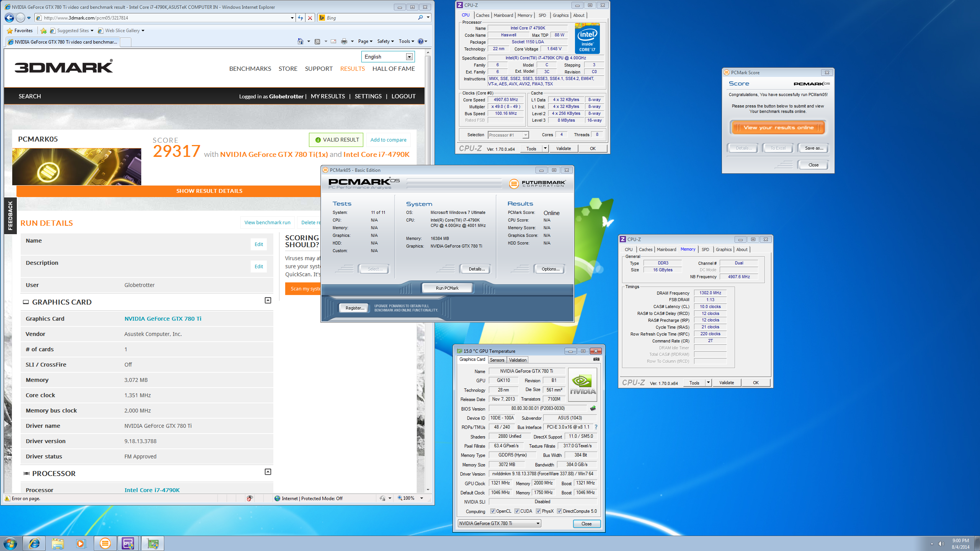
Task: Open the Page menu dropdown in IE
Action: coord(365,41)
